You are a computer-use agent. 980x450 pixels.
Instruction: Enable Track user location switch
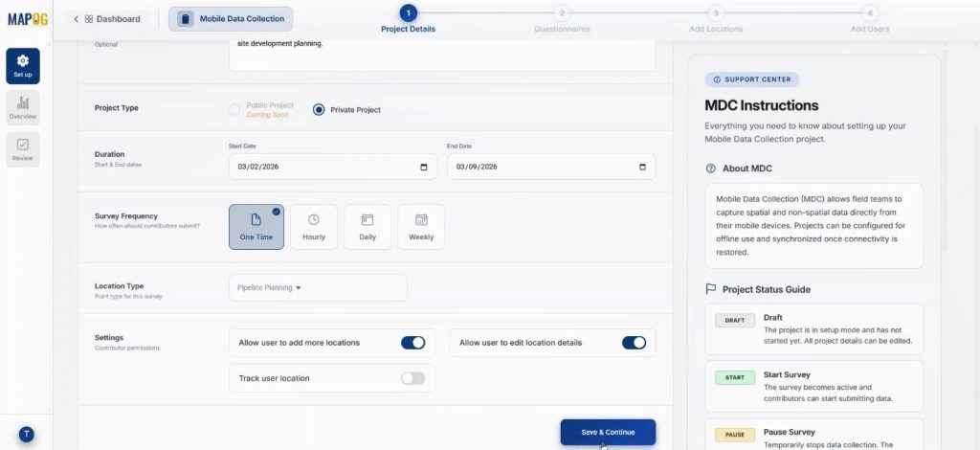pos(412,378)
